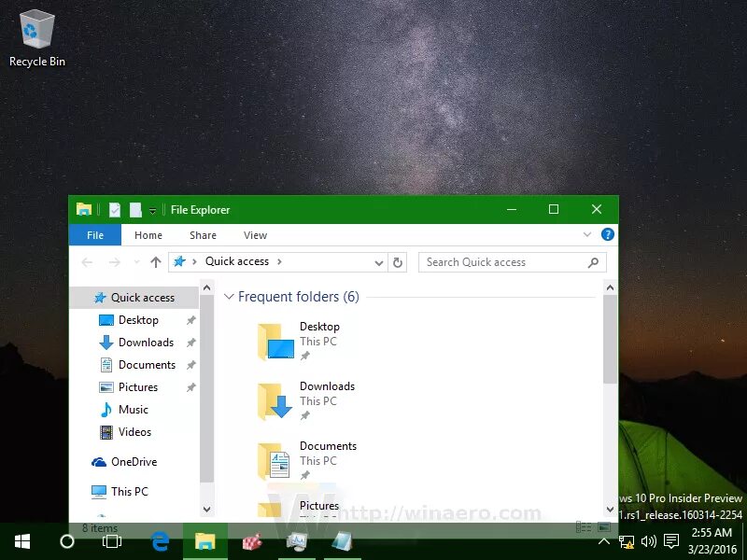Click the network status tray icon

pyautogui.click(x=627, y=541)
